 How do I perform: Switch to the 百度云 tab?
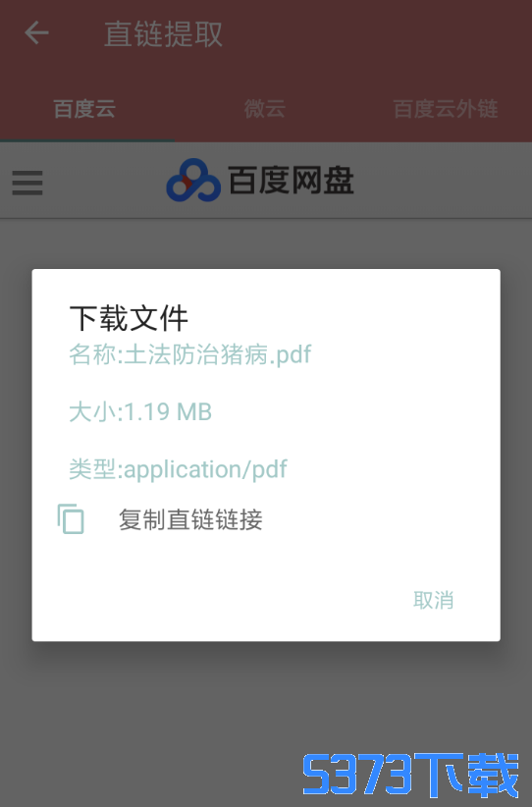(x=84, y=109)
